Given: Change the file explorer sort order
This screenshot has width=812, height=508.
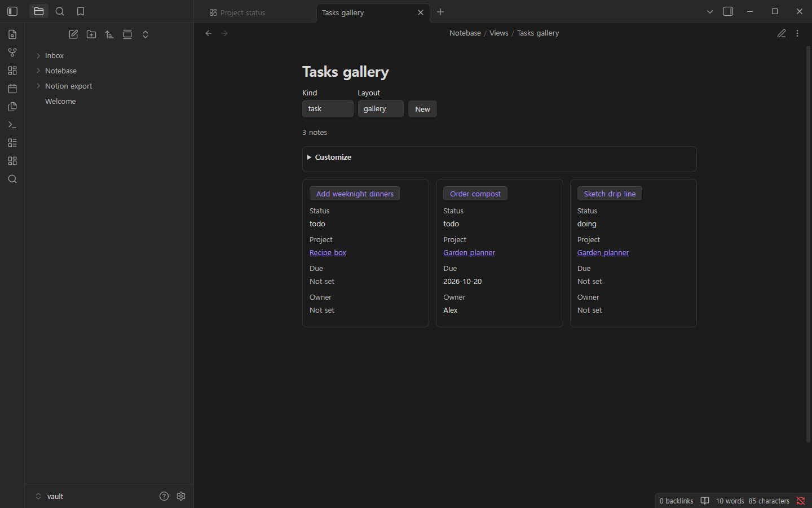Looking at the screenshot, I should (109, 34).
